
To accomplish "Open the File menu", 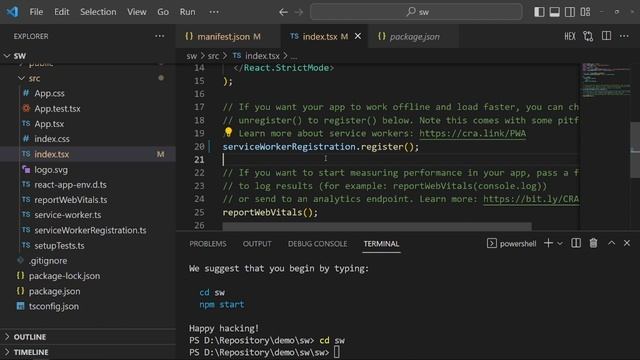I will 36,12.
